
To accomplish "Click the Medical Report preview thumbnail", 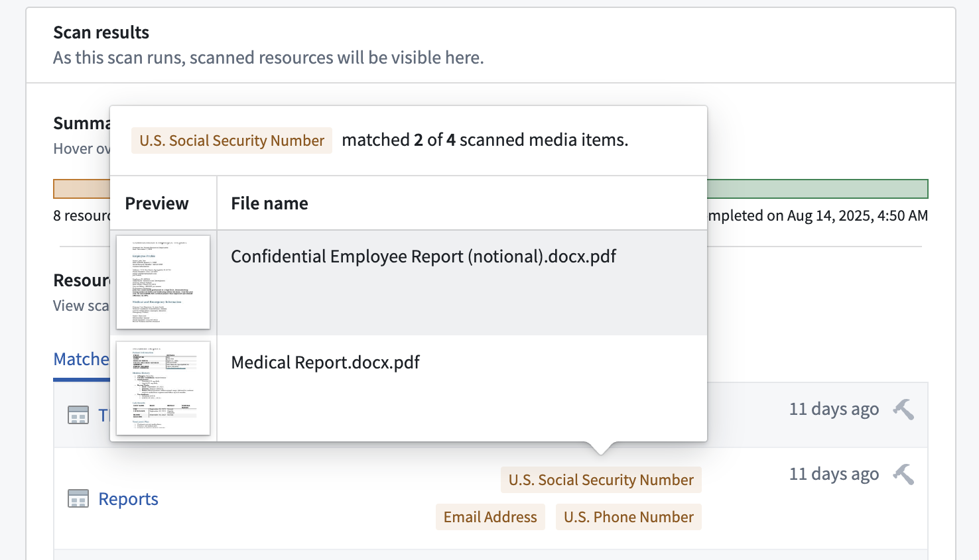I will [163, 388].
